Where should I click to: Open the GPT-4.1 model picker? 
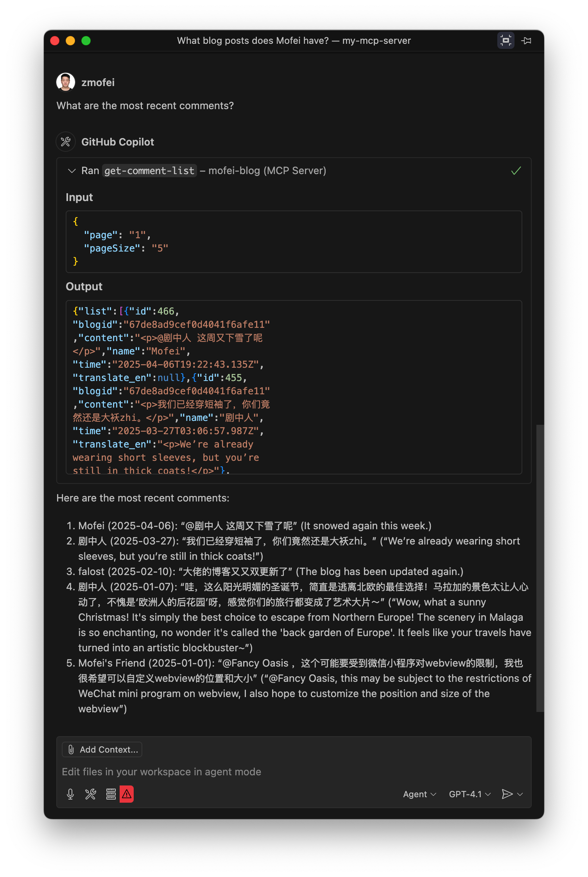click(470, 794)
